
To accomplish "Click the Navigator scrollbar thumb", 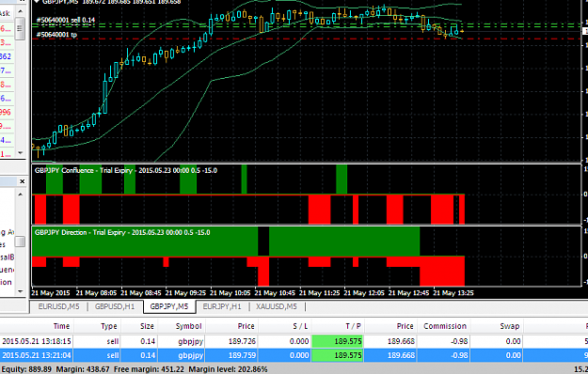I will [21, 242].
